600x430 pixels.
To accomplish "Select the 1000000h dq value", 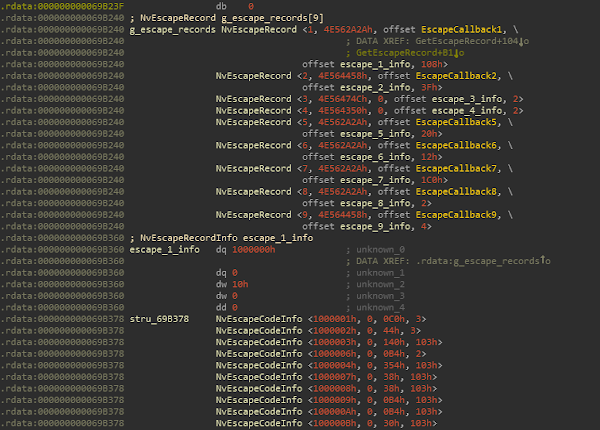I will coord(253,248).
